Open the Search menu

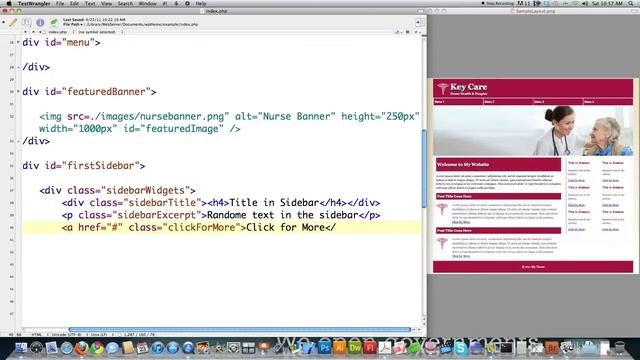pos(125,3)
